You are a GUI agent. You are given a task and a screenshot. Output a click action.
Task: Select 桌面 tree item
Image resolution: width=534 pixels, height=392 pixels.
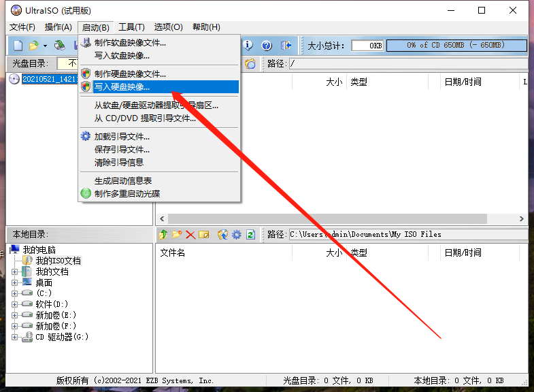[44, 282]
